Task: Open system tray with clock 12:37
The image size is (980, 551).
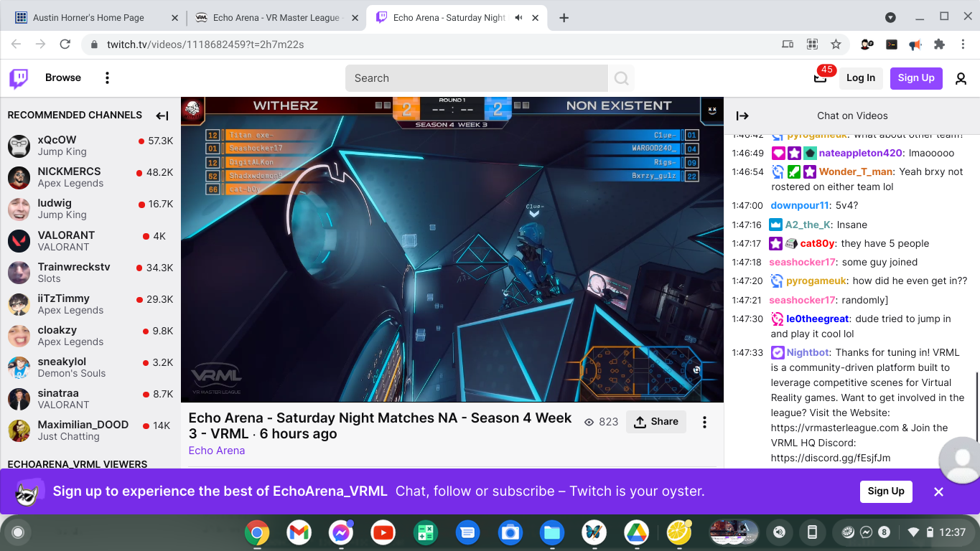Action: (938, 532)
